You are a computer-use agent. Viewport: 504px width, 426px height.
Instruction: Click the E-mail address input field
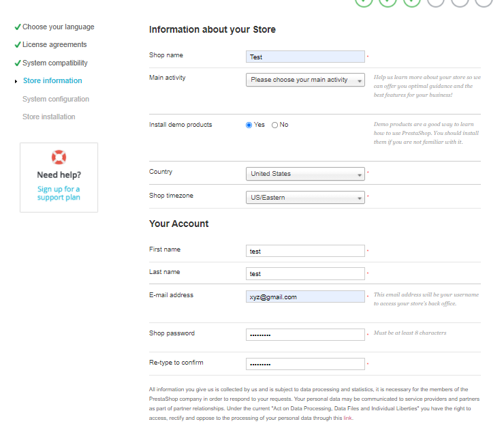(305, 296)
